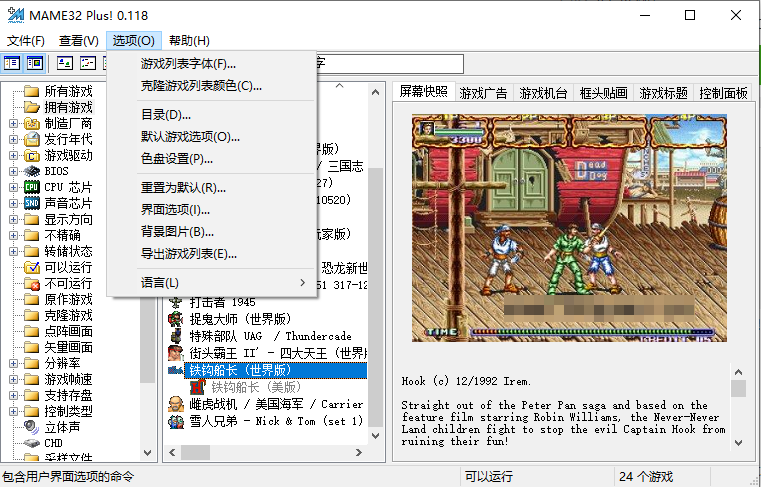Click the CPU 芯片 green icon

[x=32, y=187]
